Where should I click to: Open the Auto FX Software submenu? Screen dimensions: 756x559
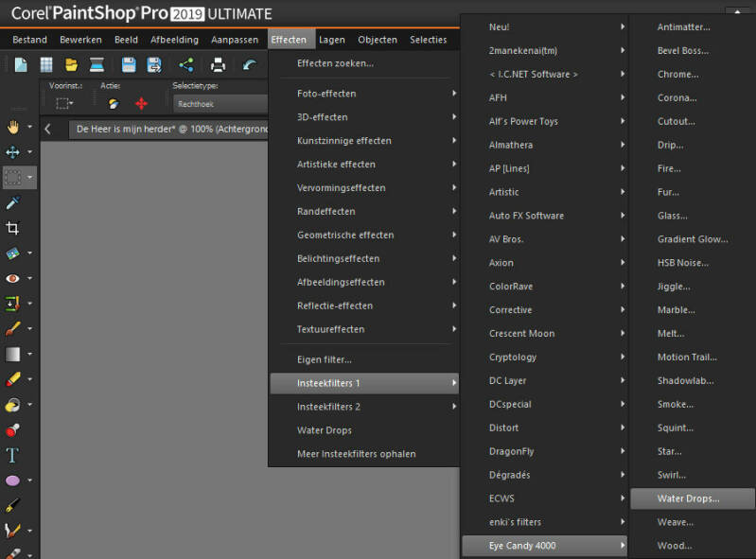pos(545,216)
